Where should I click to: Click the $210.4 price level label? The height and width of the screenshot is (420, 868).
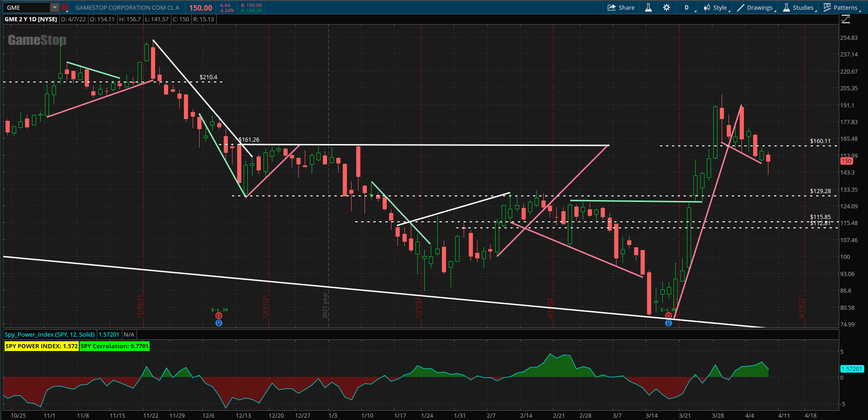[208, 77]
